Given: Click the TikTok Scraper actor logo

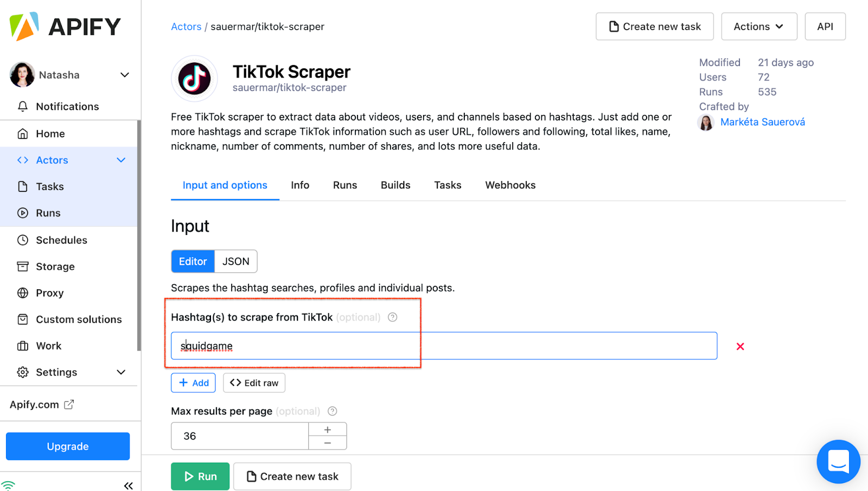Looking at the screenshot, I should 194,79.
